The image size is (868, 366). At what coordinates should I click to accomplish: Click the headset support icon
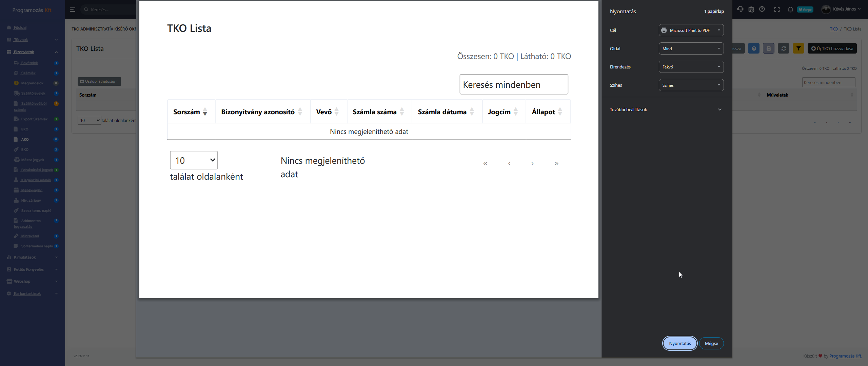click(x=740, y=9)
